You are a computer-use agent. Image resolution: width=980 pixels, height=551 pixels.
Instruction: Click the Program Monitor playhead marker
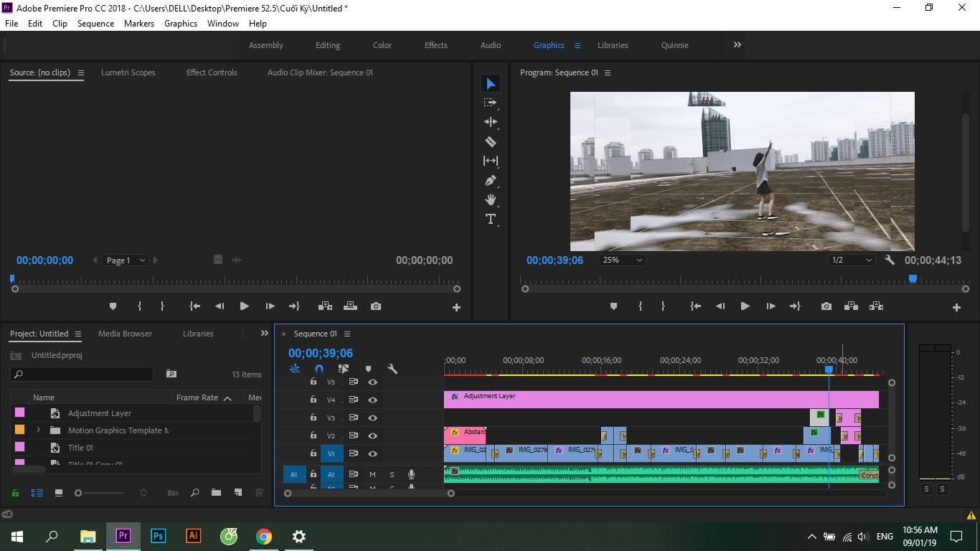pyautogui.click(x=913, y=278)
